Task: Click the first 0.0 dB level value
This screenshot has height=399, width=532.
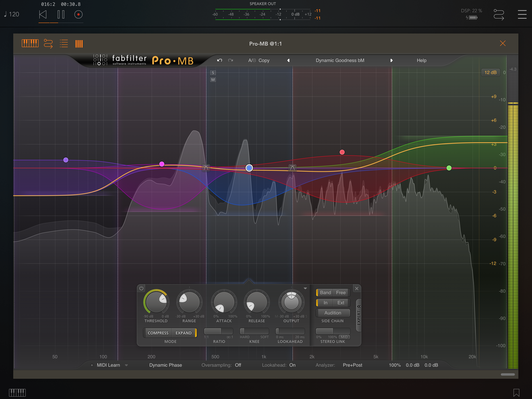Action: click(x=413, y=365)
